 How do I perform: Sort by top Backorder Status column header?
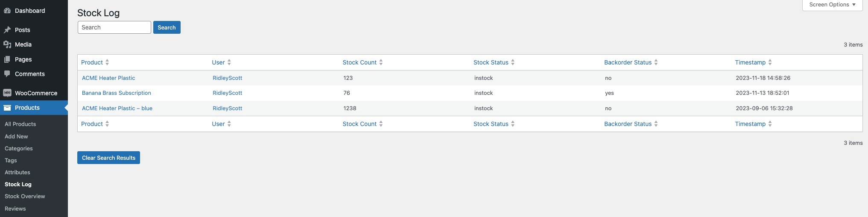tap(628, 62)
